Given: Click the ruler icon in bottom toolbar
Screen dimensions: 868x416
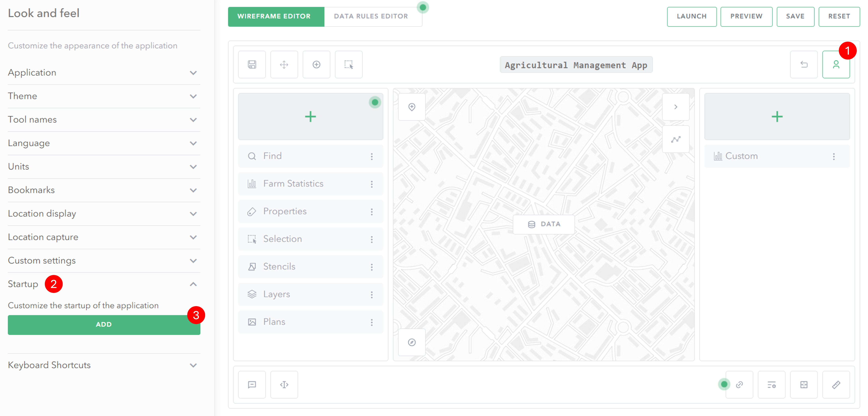Looking at the screenshot, I should (836, 385).
